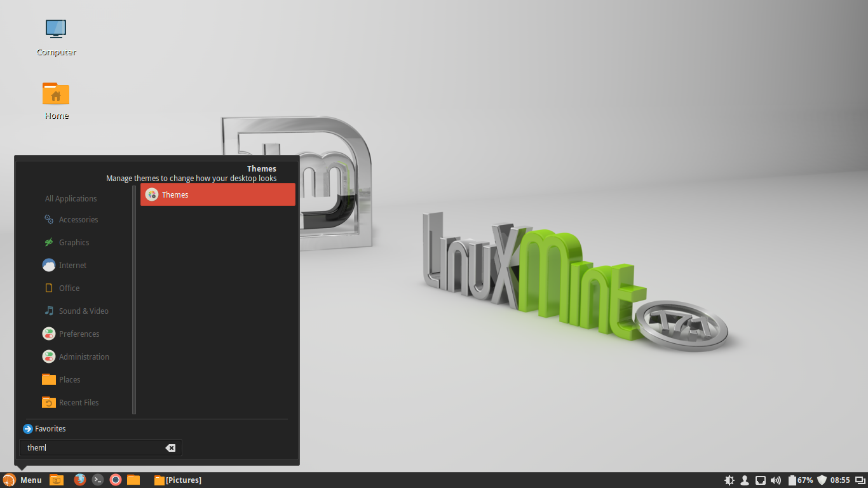Image resolution: width=868 pixels, height=488 pixels.
Task: Click the Show Desktop panel icon
Action: point(57,480)
